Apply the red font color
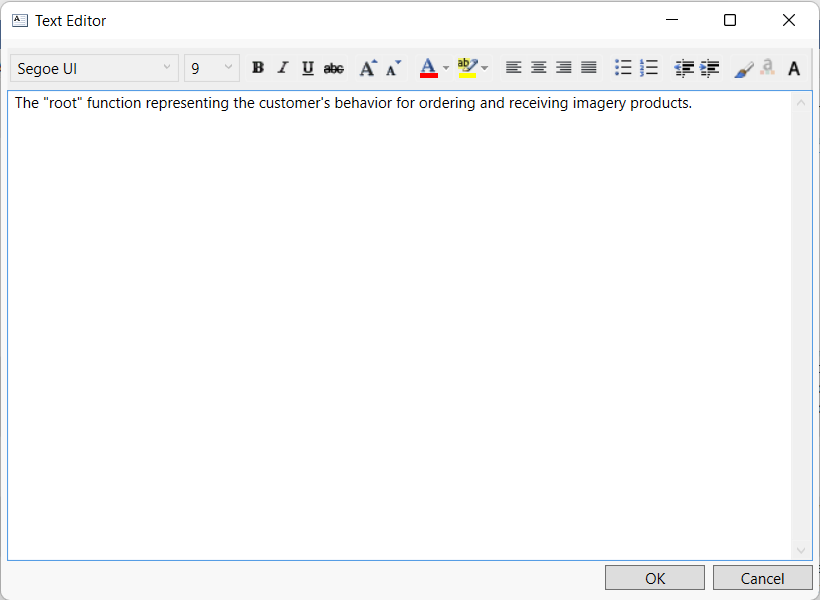 tap(429, 68)
